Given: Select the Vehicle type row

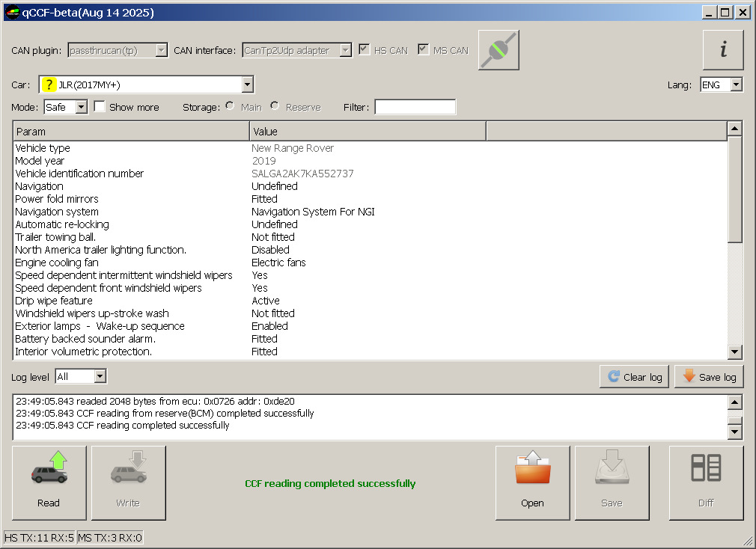Looking at the screenshot, I should (371, 148).
